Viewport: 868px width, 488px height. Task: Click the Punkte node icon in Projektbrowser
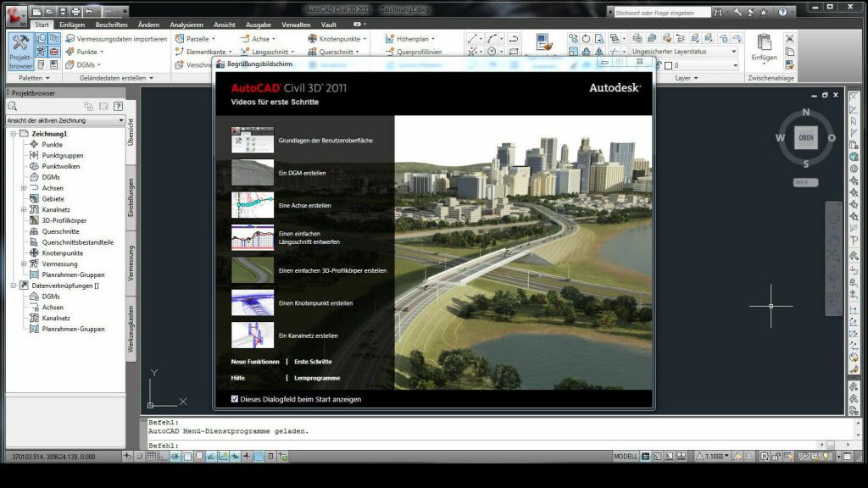[34, 144]
